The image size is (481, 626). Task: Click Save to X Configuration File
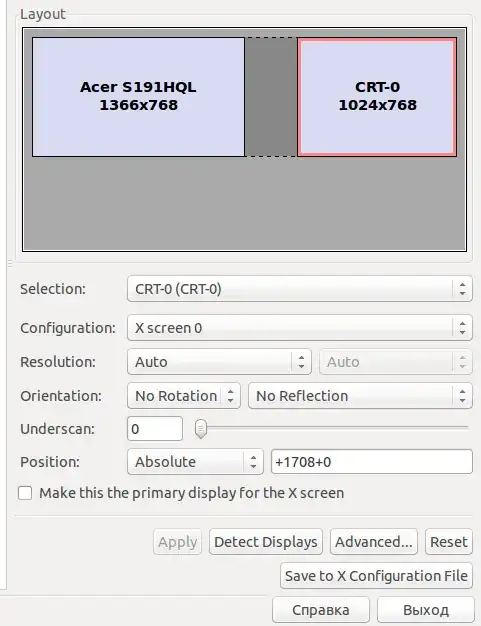coord(376,576)
